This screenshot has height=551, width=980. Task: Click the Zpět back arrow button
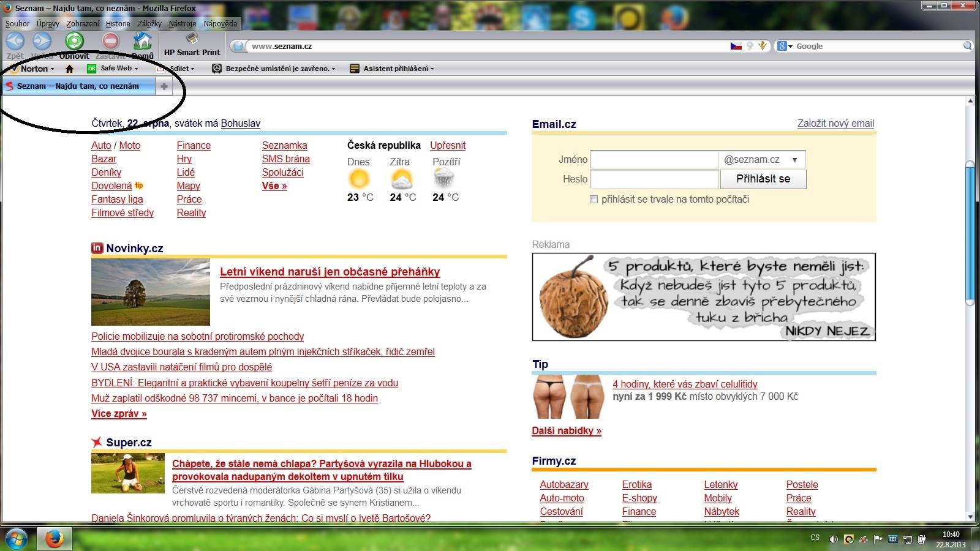15,42
